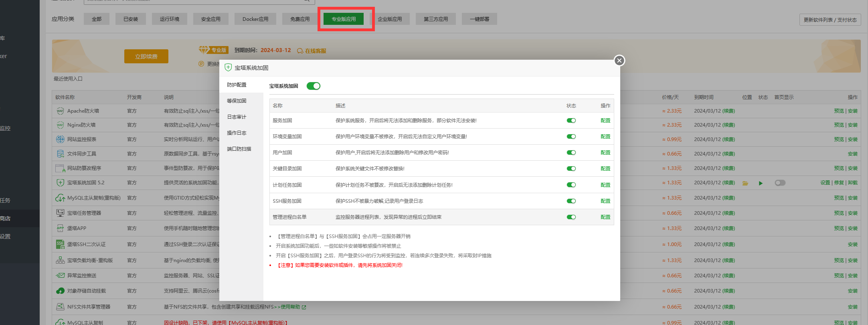868x325 pixels.
Task: Click the 网站监控报表 globe icon
Action: tap(60, 139)
